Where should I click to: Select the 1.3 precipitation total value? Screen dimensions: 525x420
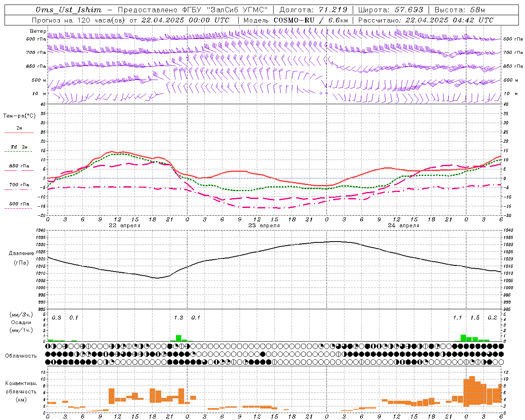pos(178,318)
